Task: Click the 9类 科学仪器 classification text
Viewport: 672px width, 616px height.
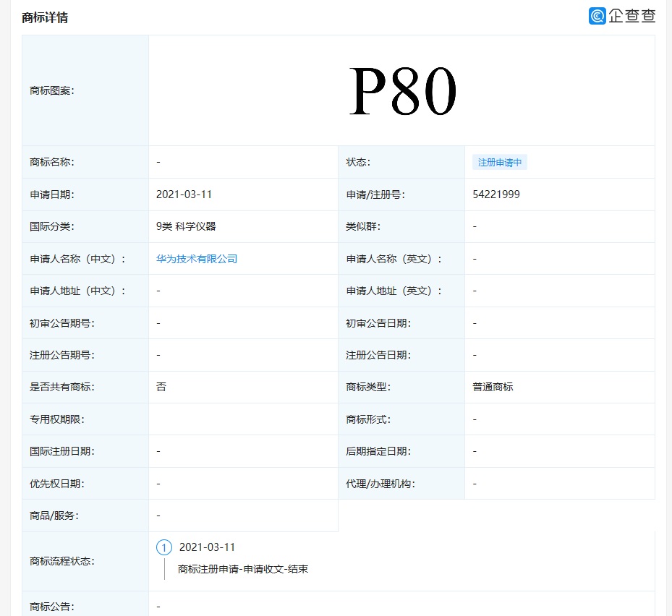Action: coord(186,226)
